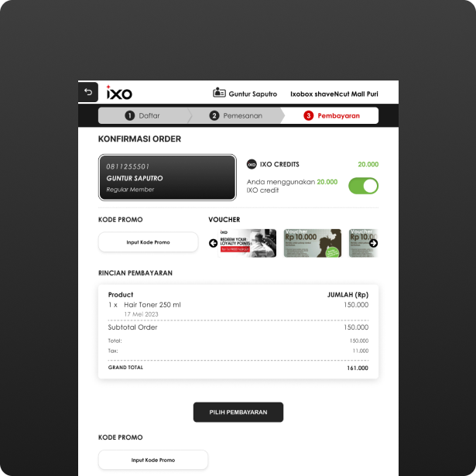Click the lower Input Kode Promo field
Image resolution: width=476 pixels, height=476 pixels.
pos(152,460)
